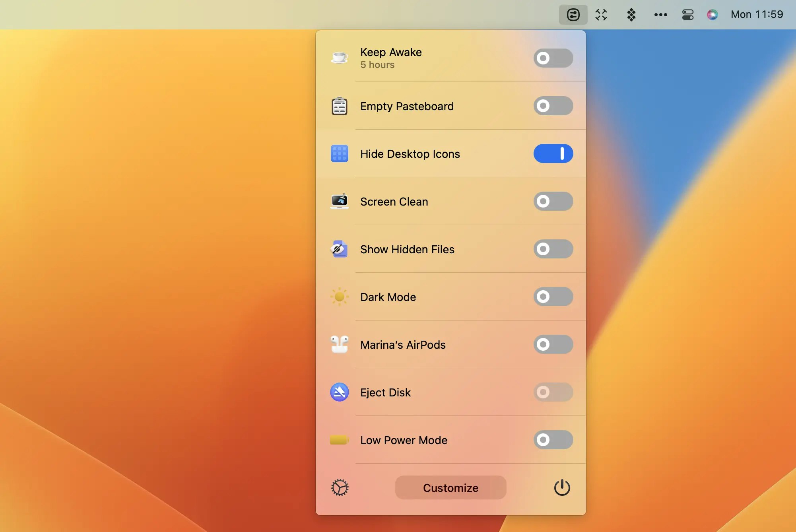The image size is (796, 532).
Task: Enable the Screen Clean switch
Action: pos(553,201)
